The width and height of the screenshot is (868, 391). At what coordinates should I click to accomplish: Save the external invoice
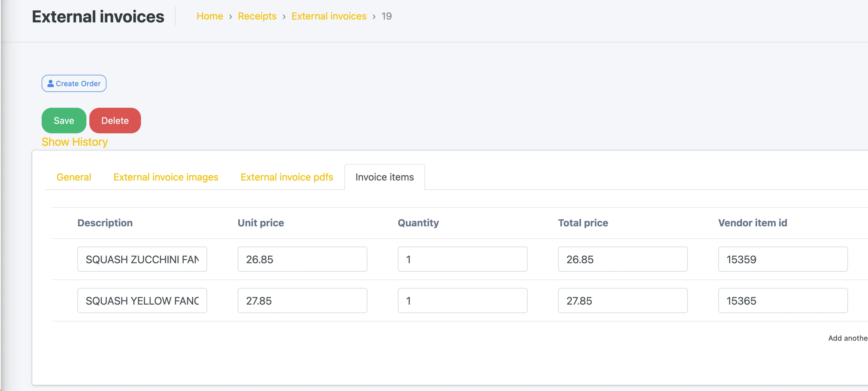(x=64, y=121)
